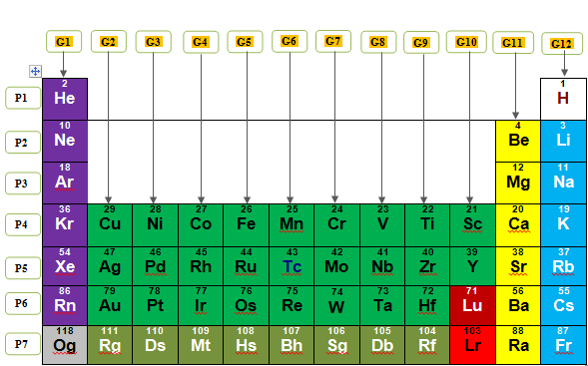Viewport: 588px width, 366px height.
Task: Click the Kr krypton cell
Action: (65, 225)
